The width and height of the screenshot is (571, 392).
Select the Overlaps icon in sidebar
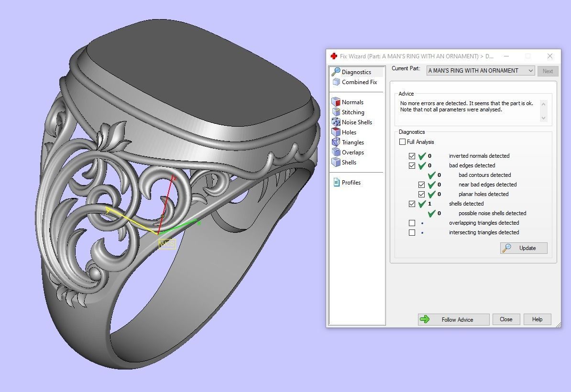click(336, 152)
